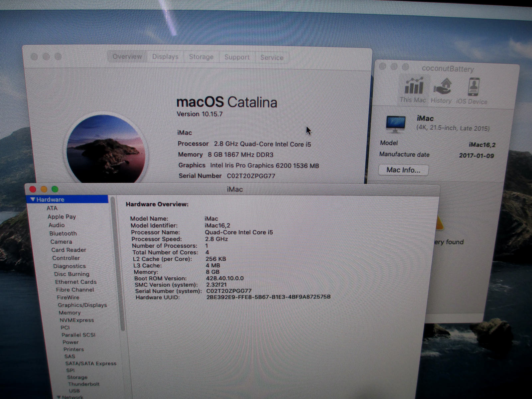Click Version 10.15.7 text
The height and width of the screenshot is (399, 532).
pos(199,114)
